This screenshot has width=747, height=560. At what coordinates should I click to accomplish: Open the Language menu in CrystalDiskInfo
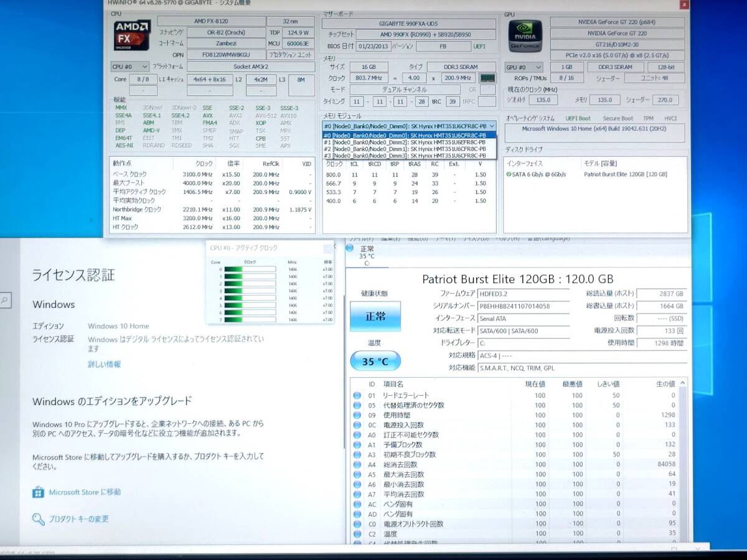pos(548,238)
